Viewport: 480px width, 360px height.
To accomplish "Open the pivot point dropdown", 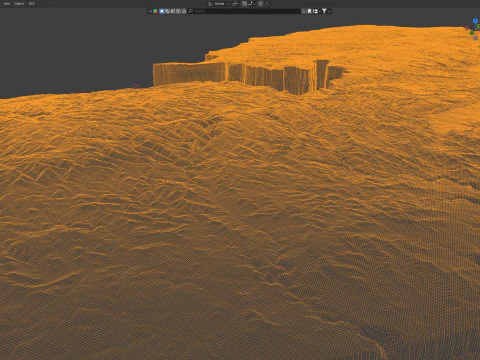I will [235, 4].
